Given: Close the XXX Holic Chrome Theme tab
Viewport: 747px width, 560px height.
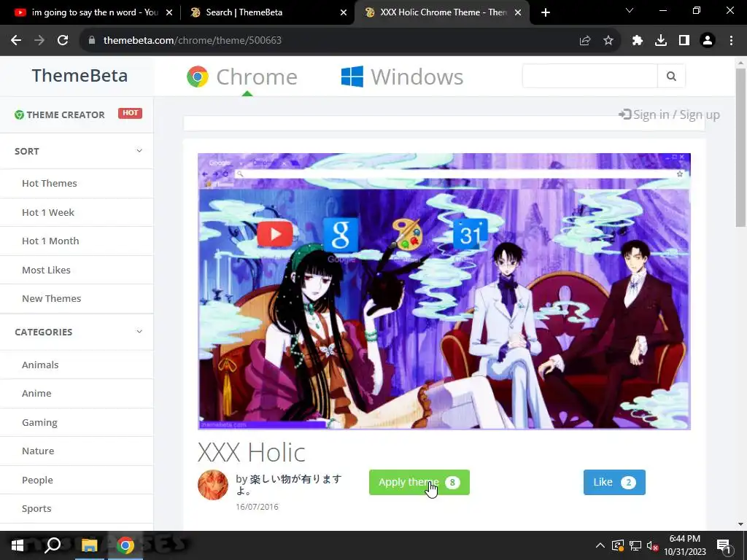Looking at the screenshot, I should coord(519,12).
